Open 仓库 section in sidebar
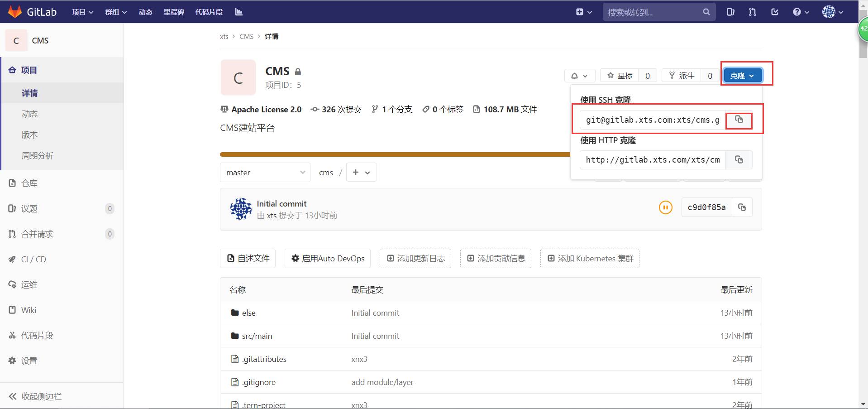Viewport: 868px width, 409px height. tap(62, 183)
